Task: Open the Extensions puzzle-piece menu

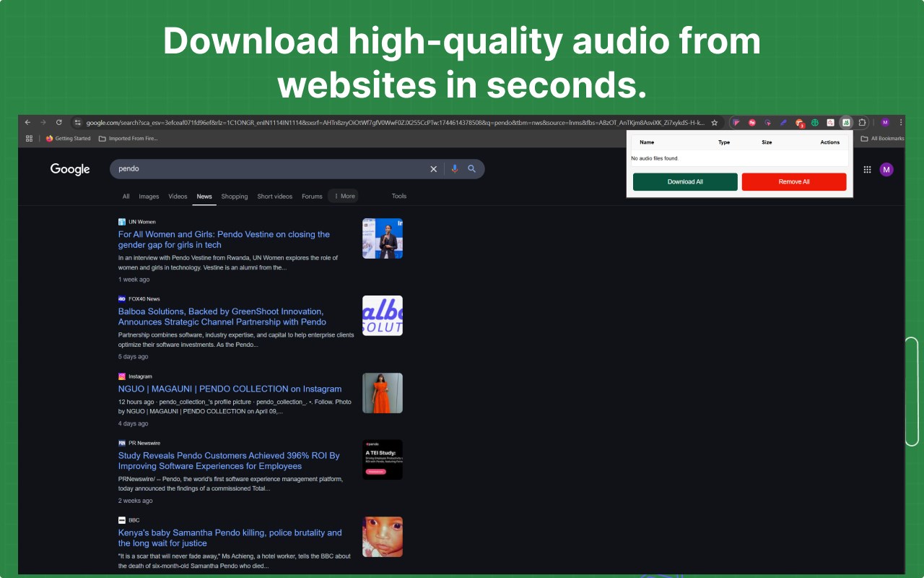Action: pyautogui.click(x=862, y=123)
